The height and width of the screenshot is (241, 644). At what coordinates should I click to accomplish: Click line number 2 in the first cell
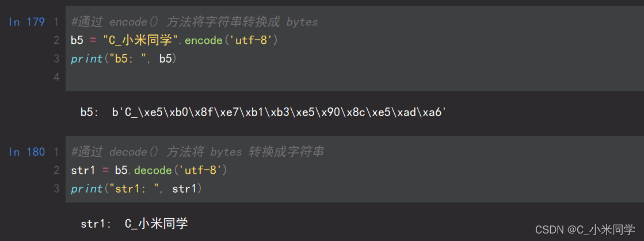point(56,40)
